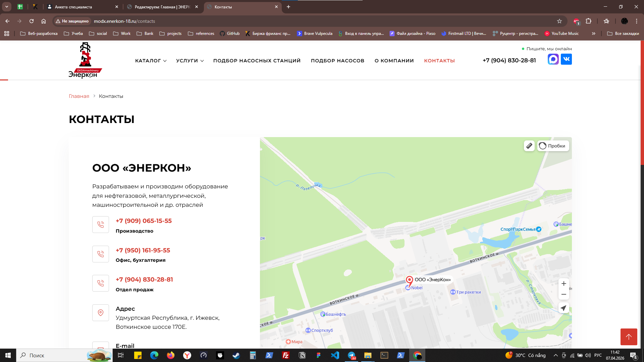Reload the current page
Image resolution: width=644 pixels, height=362 pixels.
click(x=32, y=21)
